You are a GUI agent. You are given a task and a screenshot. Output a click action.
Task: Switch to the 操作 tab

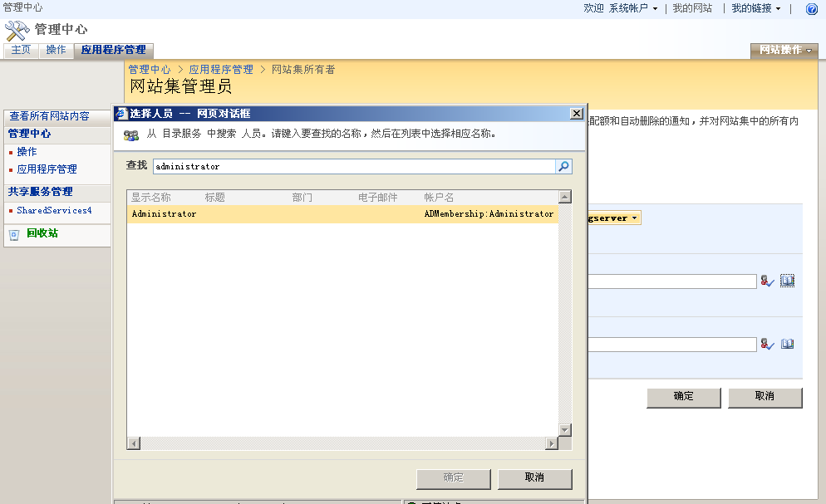click(x=56, y=50)
